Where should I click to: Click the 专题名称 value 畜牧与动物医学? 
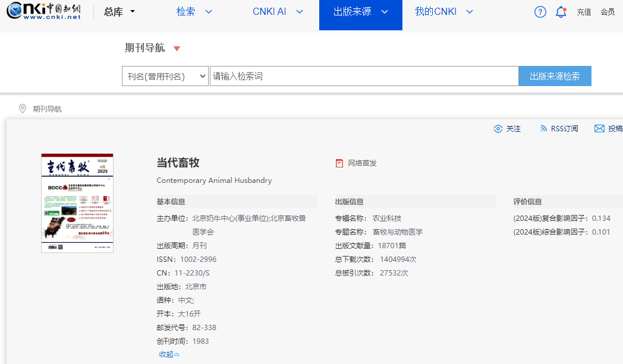pyautogui.click(x=398, y=232)
